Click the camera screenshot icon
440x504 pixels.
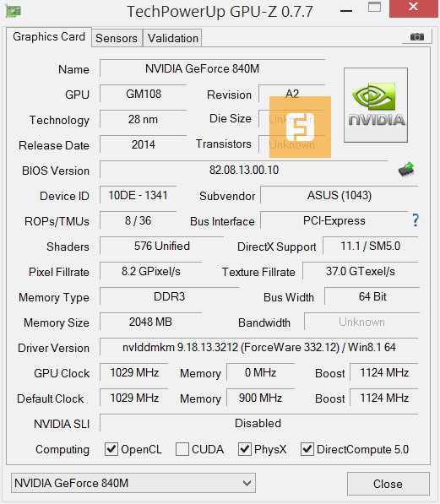click(x=417, y=36)
